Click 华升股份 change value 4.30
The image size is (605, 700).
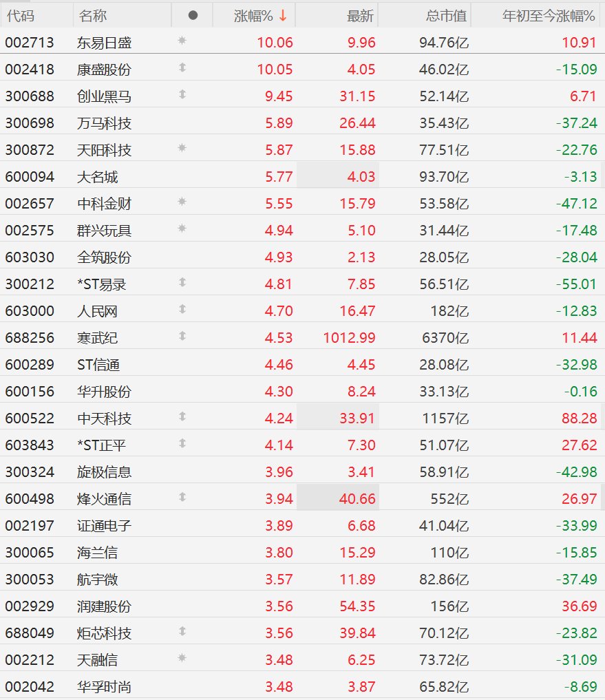coord(279,392)
